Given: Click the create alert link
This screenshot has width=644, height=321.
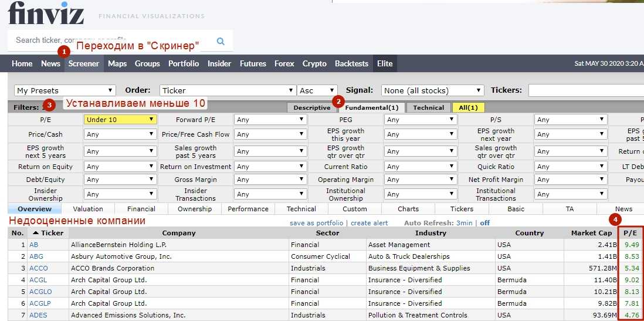Looking at the screenshot, I should tap(369, 223).
